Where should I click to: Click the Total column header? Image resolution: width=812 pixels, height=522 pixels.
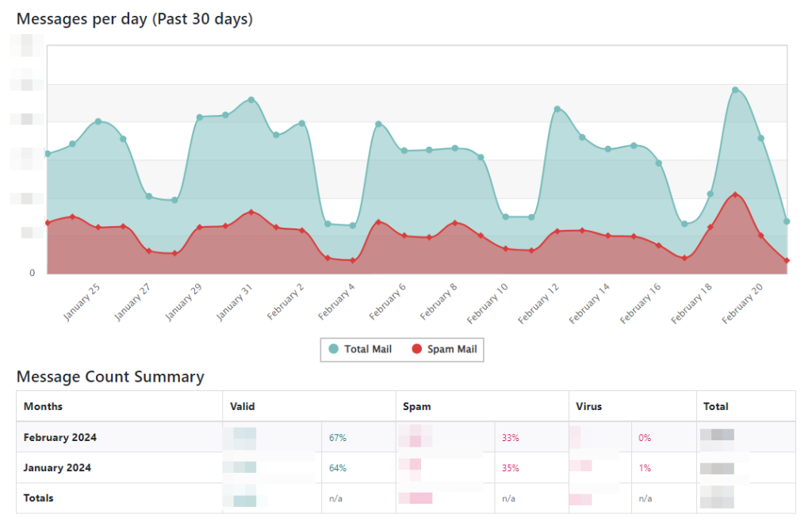coord(715,406)
